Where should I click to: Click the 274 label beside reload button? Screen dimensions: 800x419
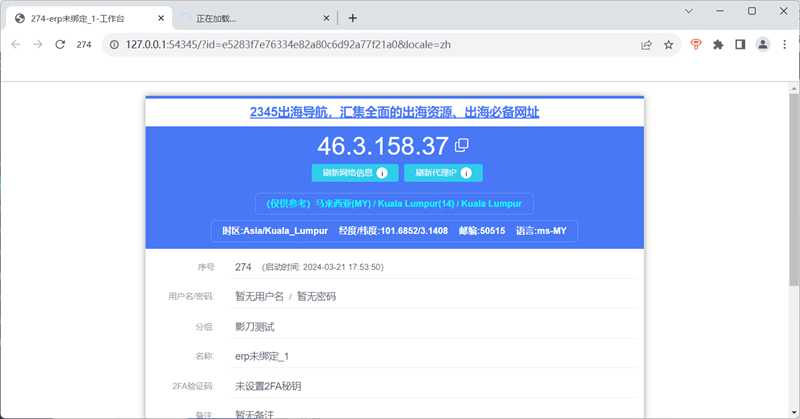point(84,45)
